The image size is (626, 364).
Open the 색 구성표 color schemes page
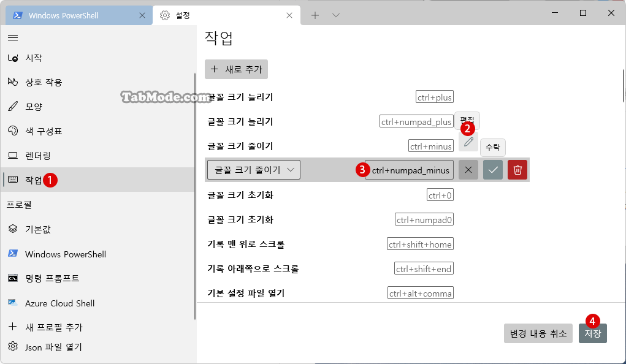point(98,131)
